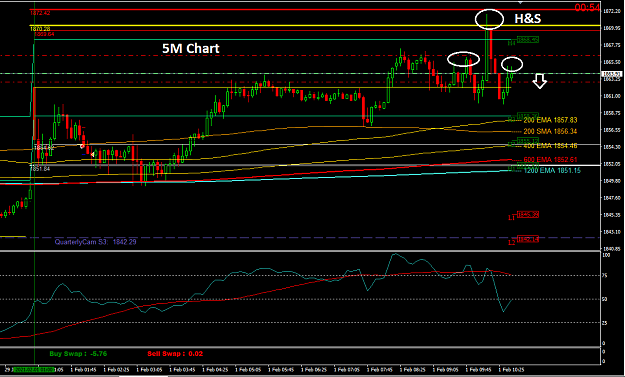Click the red L2 pivot price box

pos(528,239)
